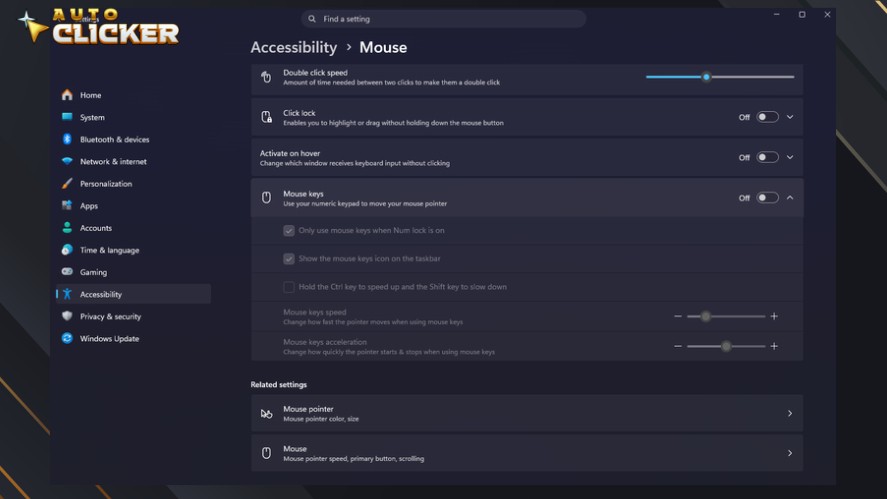Uncheck Show the mouse keys icon on taskbar
This screenshot has width=887, height=499.
pyautogui.click(x=289, y=259)
